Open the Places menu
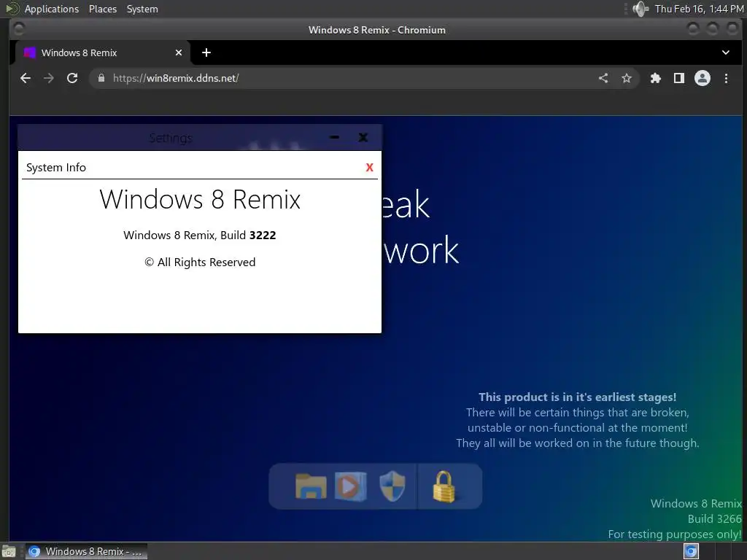This screenshot has width=747, height=560. (x=102, y=9)
